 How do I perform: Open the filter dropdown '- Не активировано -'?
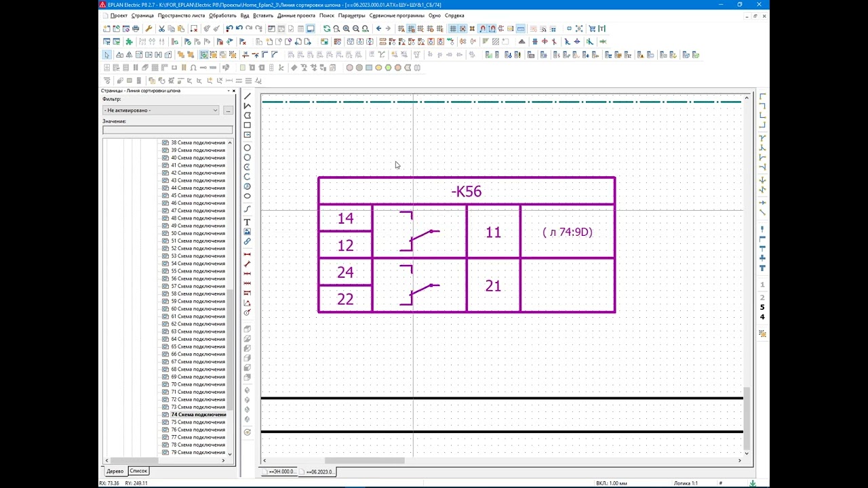tap(161, 110)
